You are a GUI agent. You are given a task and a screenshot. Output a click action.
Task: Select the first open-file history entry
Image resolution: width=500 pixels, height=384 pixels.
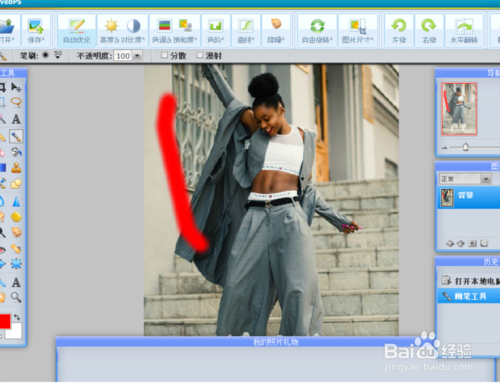coord(469,281)
